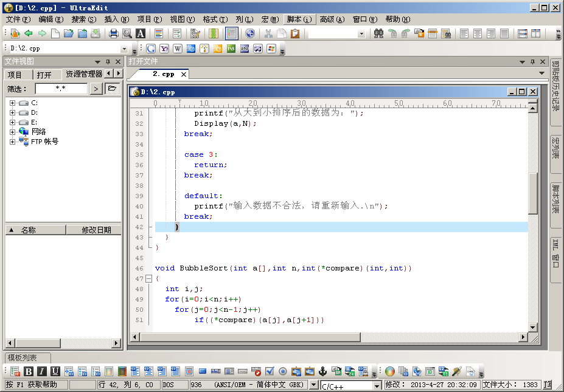The width and height of the screenshot is (564, 392).
Task: Sort by the 修改日期 column header
Action: [94, 230]
